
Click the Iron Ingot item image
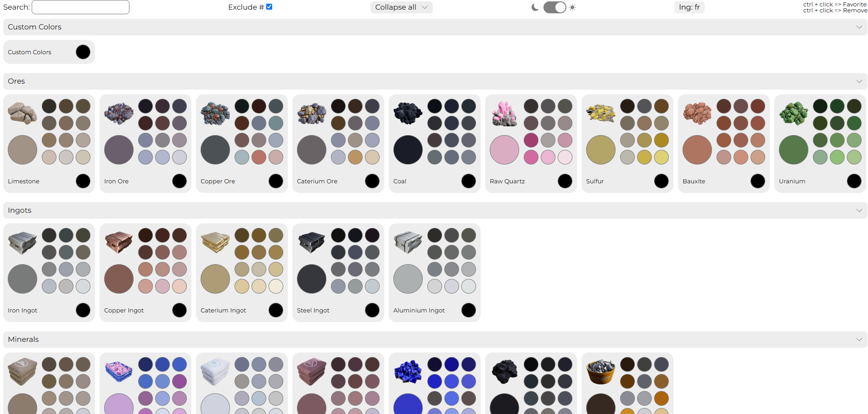[x=22, y=243]
